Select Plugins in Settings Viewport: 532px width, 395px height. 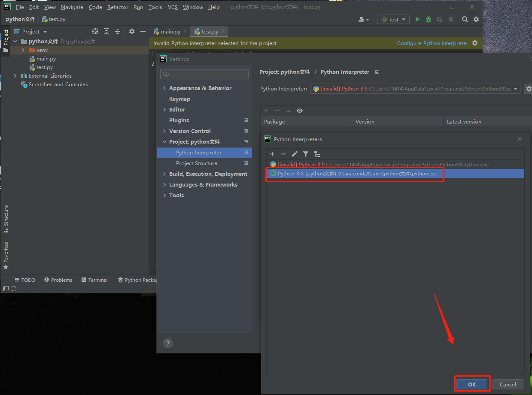click(x=179, y=120)
